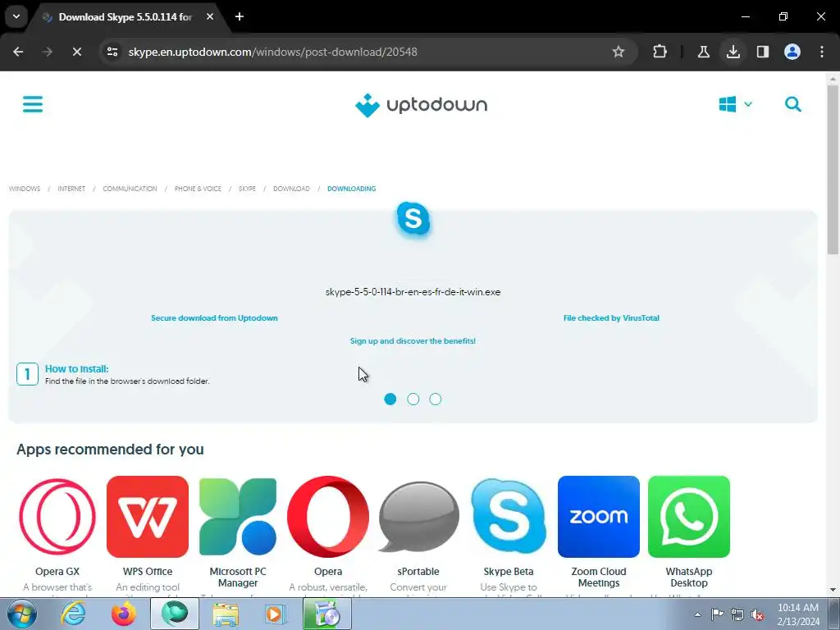Open the WhatsApp Desktop app icon
This screenshot has width=840, height=630.
689,517
